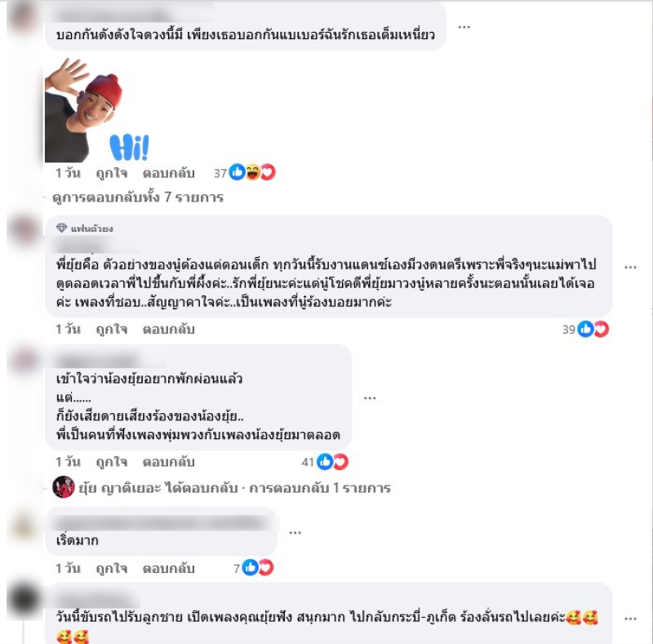View the 39 reactions on fan comment
The height and width of the screenshot is (644, 653).
pyautogui.click(x=585, y=329)
